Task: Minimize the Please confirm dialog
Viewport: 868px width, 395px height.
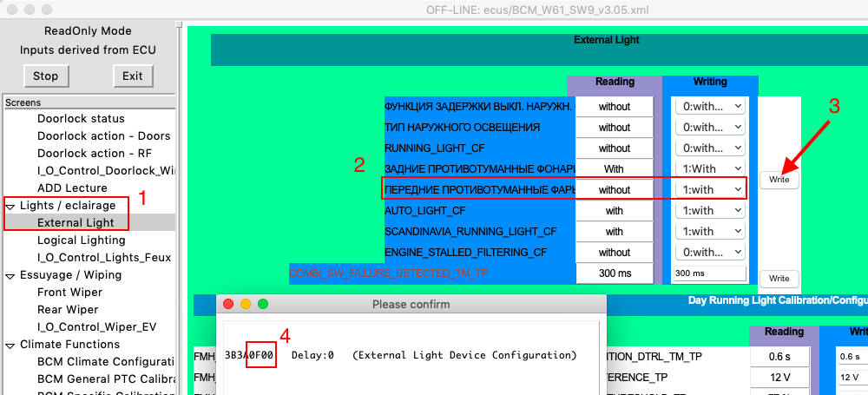Action: click(246, 304)
